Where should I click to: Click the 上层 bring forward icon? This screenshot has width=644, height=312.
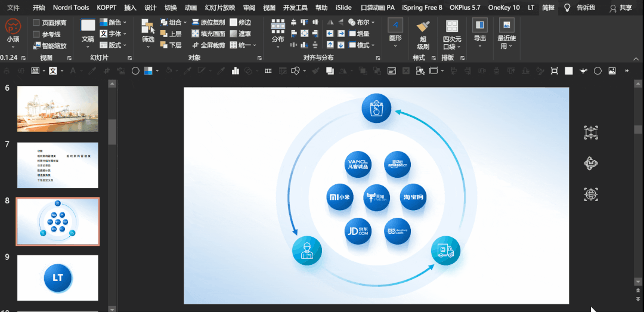click(163, 34)
